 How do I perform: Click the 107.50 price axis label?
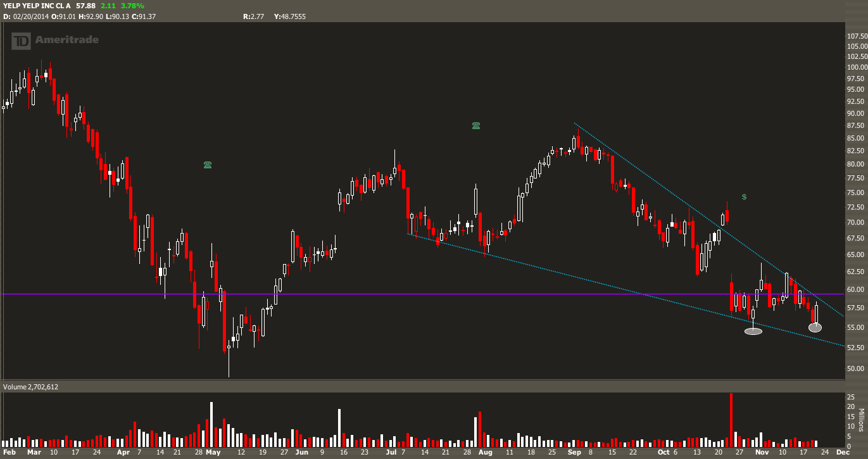[x=857, y=36]
